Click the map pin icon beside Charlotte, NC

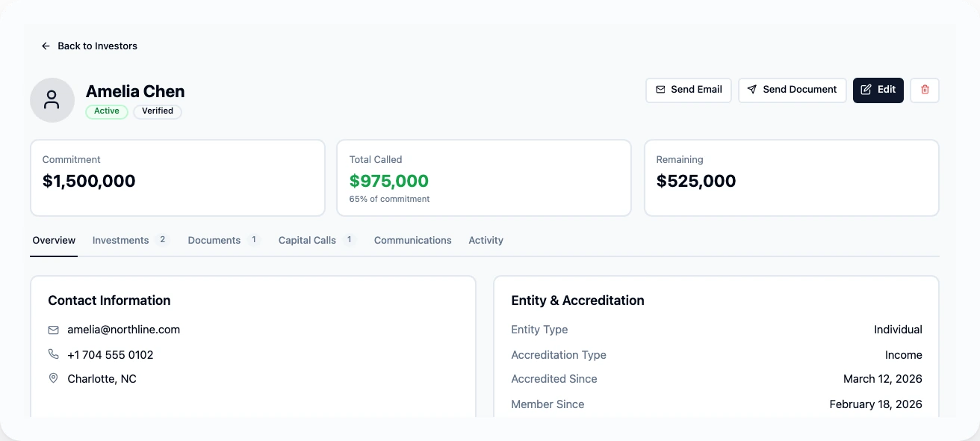pos(53,379)
